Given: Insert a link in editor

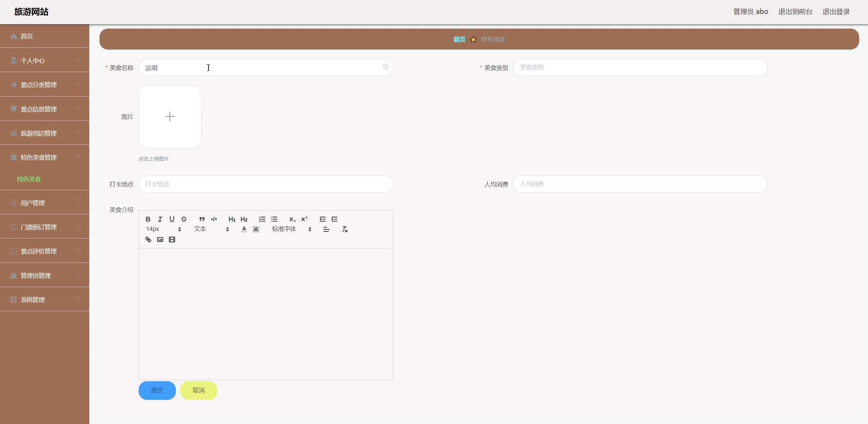Looking at the screenshot, I should click(148, 240).
